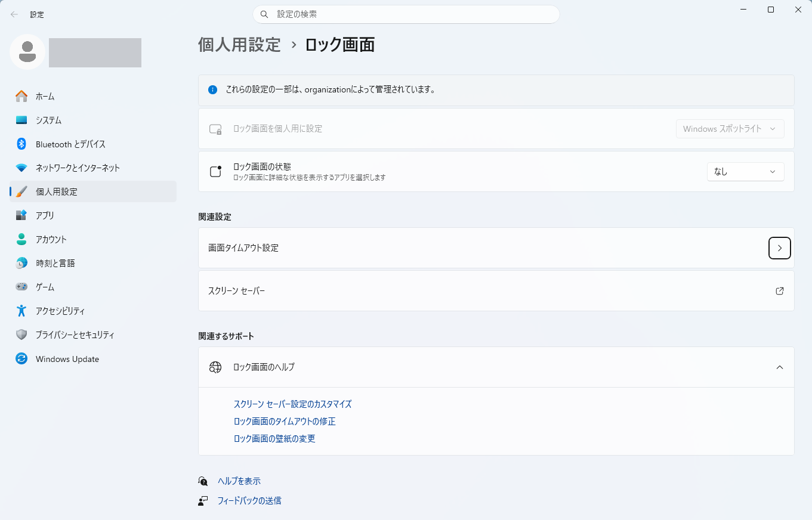812x520 pixels.
Task: Go to 時刻と言語 settings
Action: click(93, 263)
